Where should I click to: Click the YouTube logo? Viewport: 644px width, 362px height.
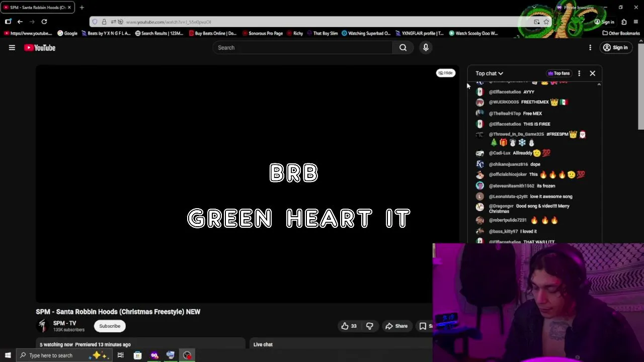(40, 48)
